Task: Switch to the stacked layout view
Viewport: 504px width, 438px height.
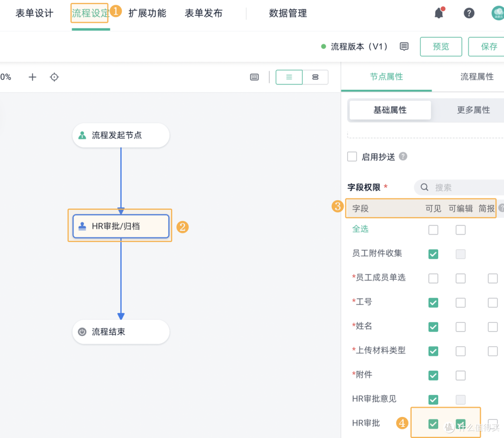Action: pos(315,77)
